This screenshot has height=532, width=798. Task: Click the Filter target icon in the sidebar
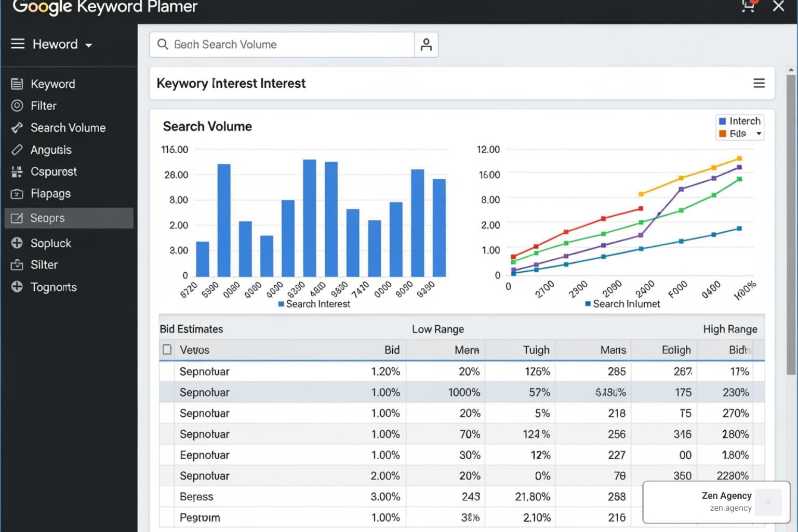tap(17, 106)
